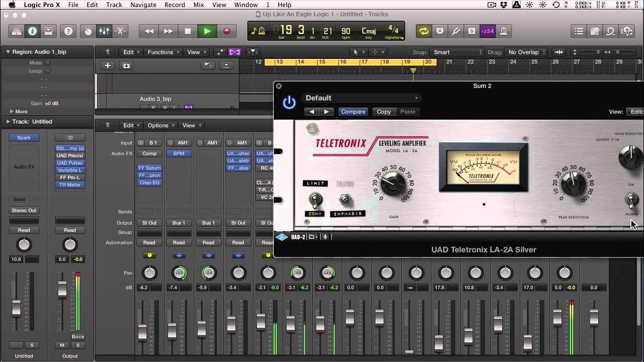644x362 pixels.
Task: Enable the region Loop checkbox
Action: pyautogui.click(x=47, y=71)
